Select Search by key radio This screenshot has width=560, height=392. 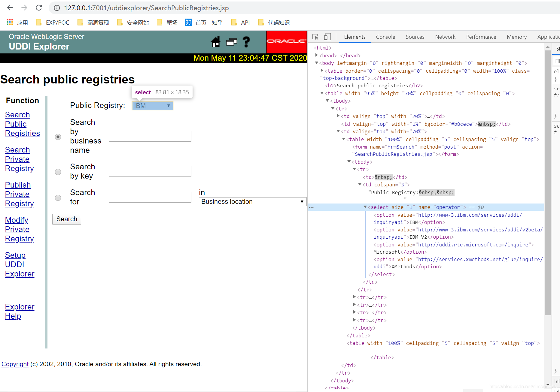[x=58, y=172]
